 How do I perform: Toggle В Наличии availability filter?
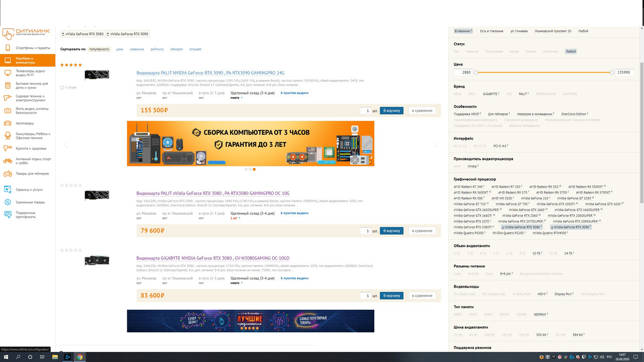(463, 31)
